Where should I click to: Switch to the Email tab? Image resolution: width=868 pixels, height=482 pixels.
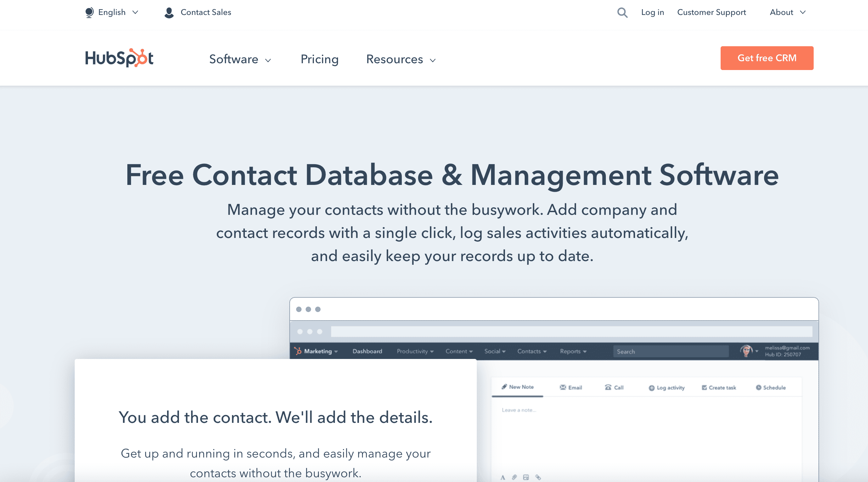coord(571,388)
